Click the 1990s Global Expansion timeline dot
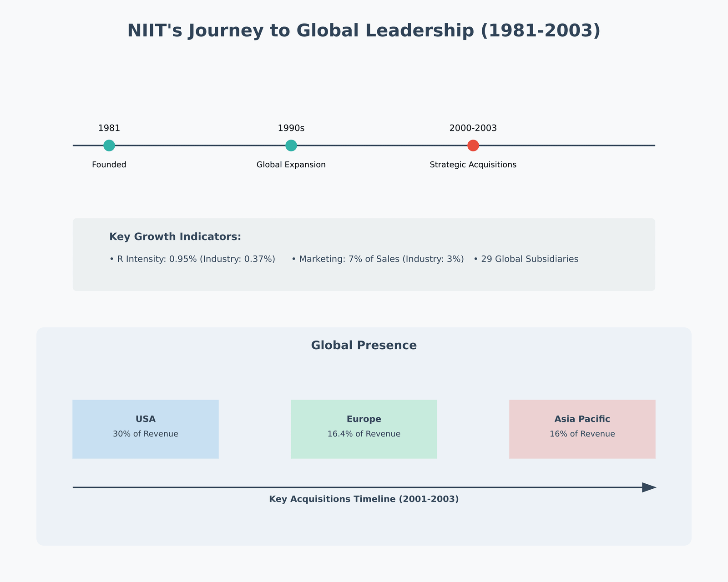Screen dimensions: 728x582 [x=291, y=145]
